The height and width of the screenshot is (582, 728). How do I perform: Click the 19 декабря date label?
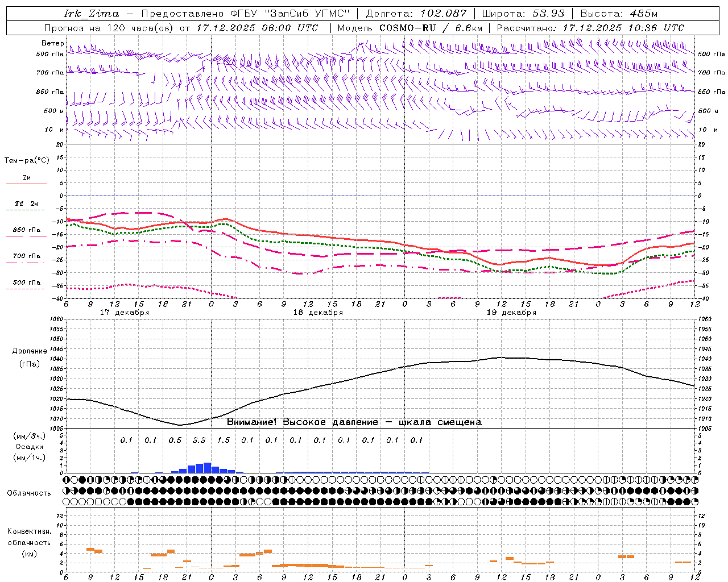[x=511, y=313]
